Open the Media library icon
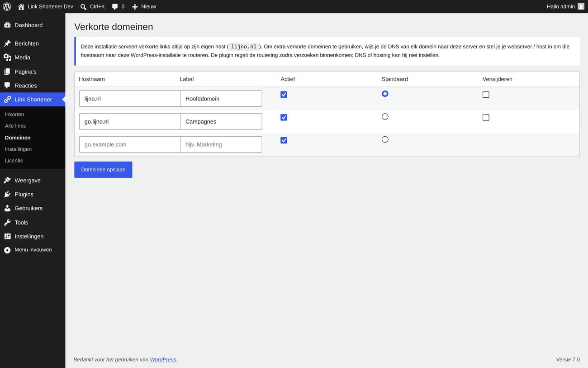Image resolution: width=588 pixels, height=368 pixels. pos(7,57)
